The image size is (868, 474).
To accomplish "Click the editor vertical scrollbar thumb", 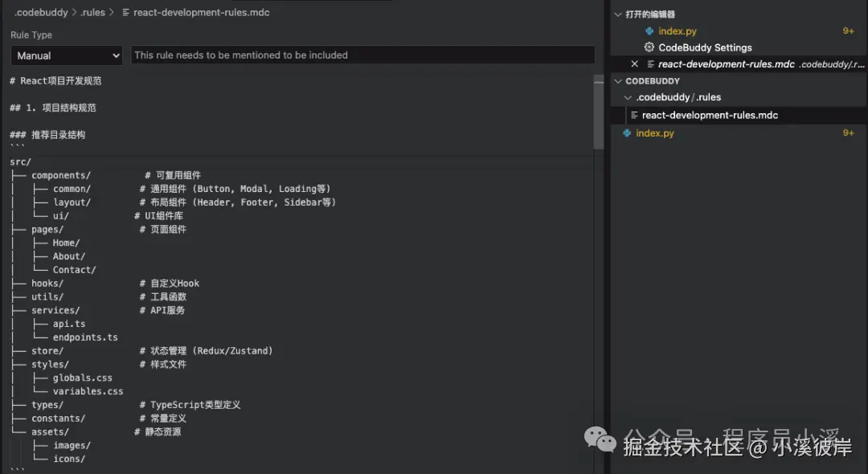I will [599, 112].
